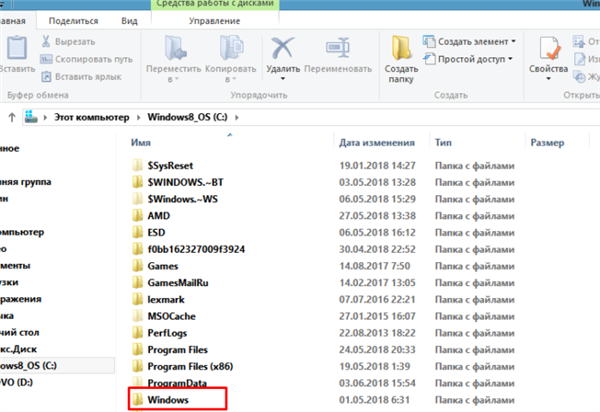Click the Rename (Переименовать) icon
Viewport: 600px width, 412px height.
338,48
